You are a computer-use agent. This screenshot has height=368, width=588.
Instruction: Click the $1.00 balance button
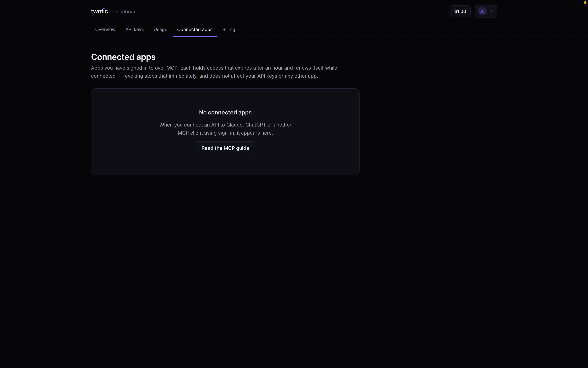point(460,11)
